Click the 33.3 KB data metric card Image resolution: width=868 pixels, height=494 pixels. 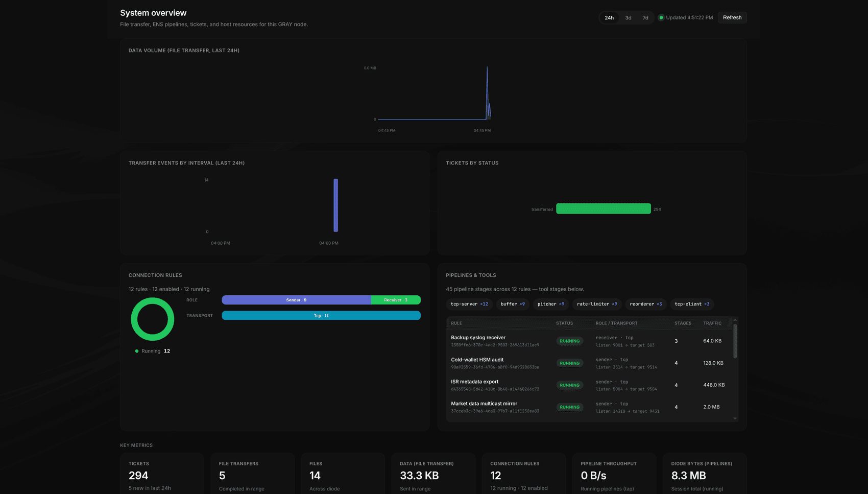coord(433,474)
